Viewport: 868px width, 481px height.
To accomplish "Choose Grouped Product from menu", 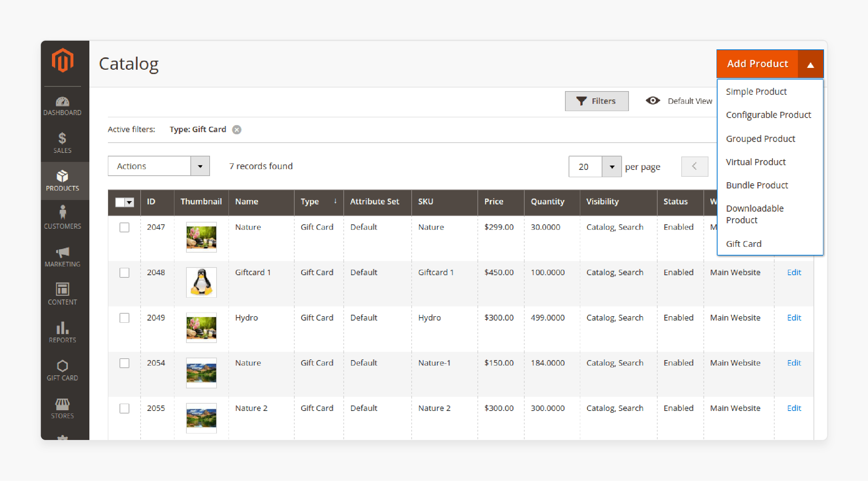I will 760,139.
